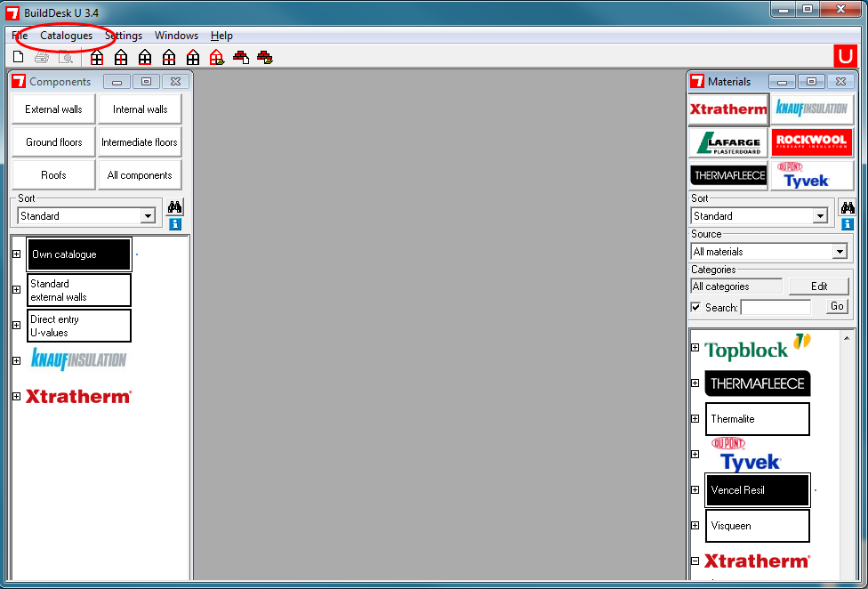Toggle the Search checkbox in Materials
Screen dimensions: 868x589
tap(695, 307)
